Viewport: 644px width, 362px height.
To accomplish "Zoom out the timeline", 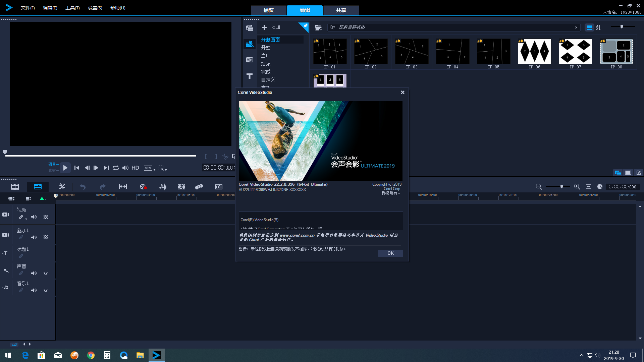I will coord(539,187).
